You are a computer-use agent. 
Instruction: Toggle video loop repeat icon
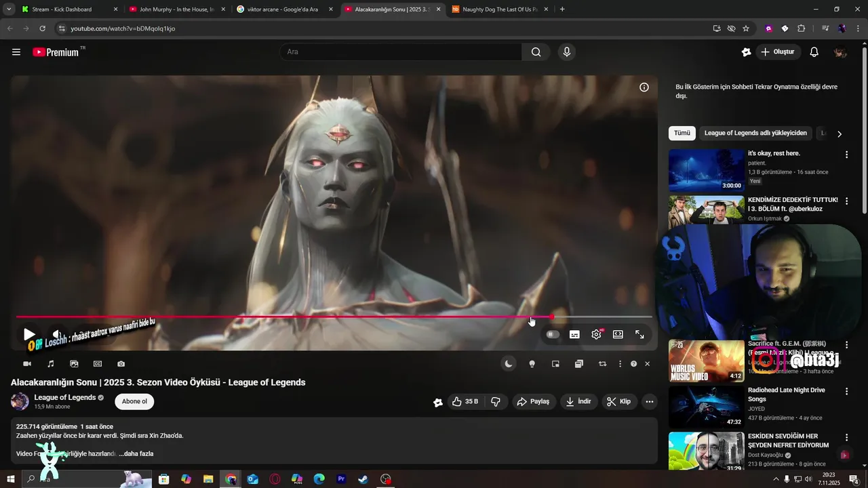coord(602,364)
